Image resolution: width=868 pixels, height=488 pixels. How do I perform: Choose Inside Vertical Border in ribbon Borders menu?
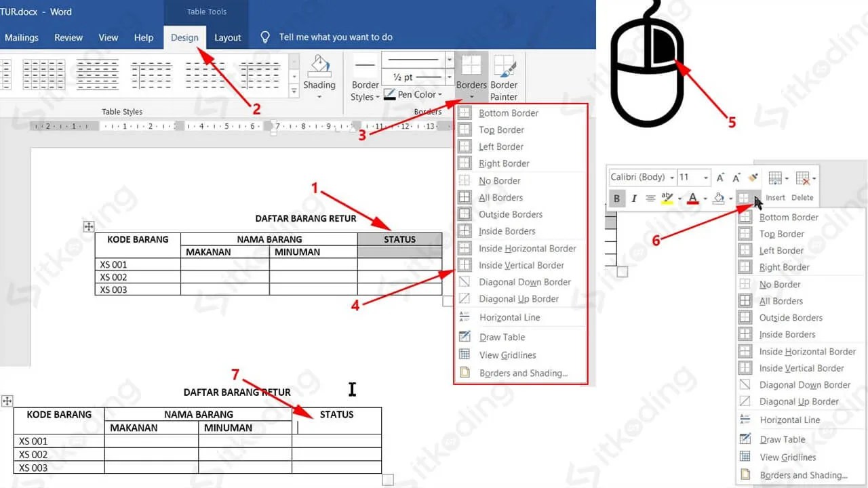(x=520, y=265)
